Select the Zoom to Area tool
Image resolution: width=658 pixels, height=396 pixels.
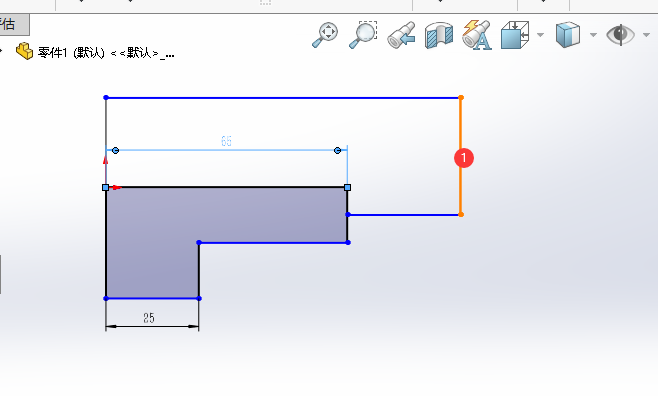(363, 35)
